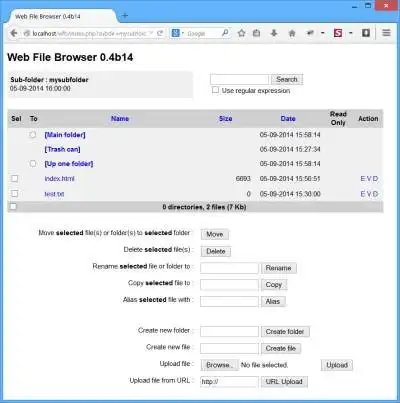The image size is (400, 403).
Task: Sort the file list by Name
Action: coord(120,119)
